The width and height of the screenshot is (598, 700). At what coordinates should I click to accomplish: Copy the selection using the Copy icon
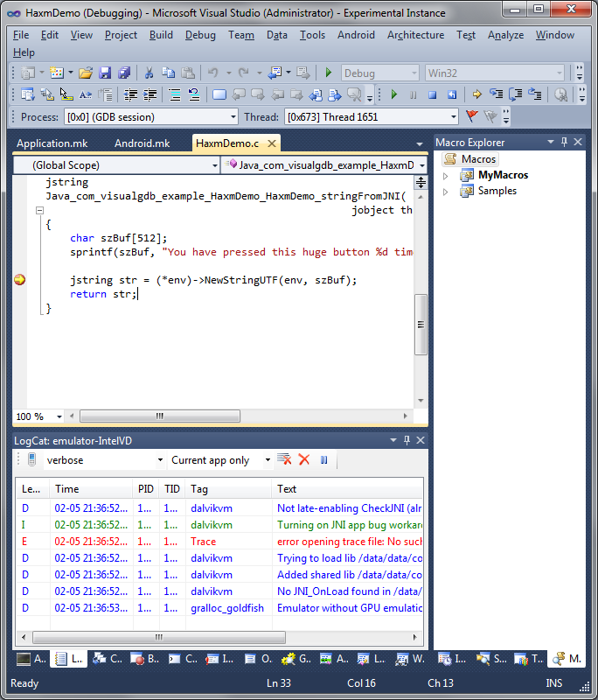(x=168, y=73)
